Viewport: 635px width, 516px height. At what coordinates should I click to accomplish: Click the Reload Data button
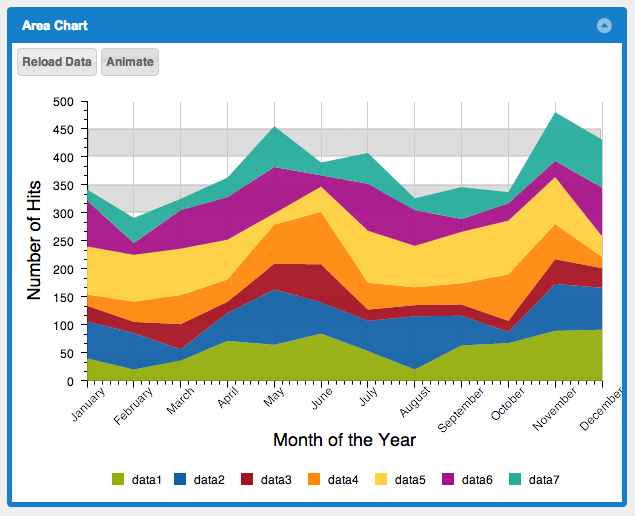(57, 62)
